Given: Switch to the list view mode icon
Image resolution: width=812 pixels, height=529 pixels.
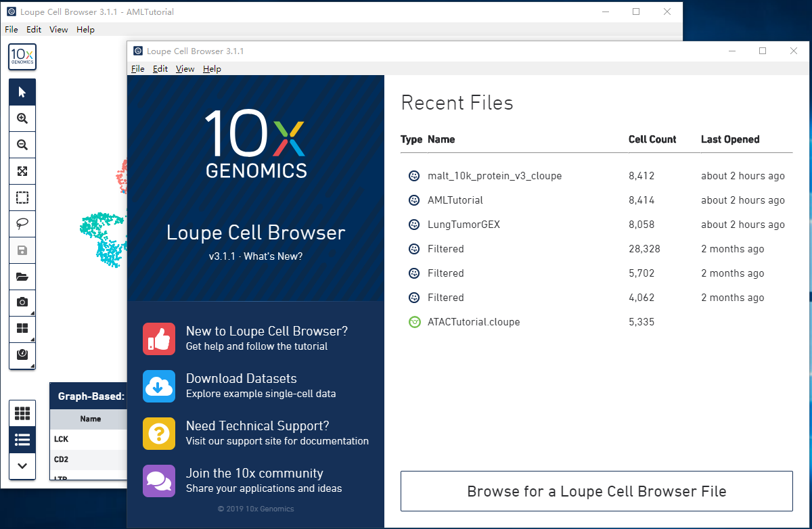Looking at the screenshot, I should [x=22, y=440].
